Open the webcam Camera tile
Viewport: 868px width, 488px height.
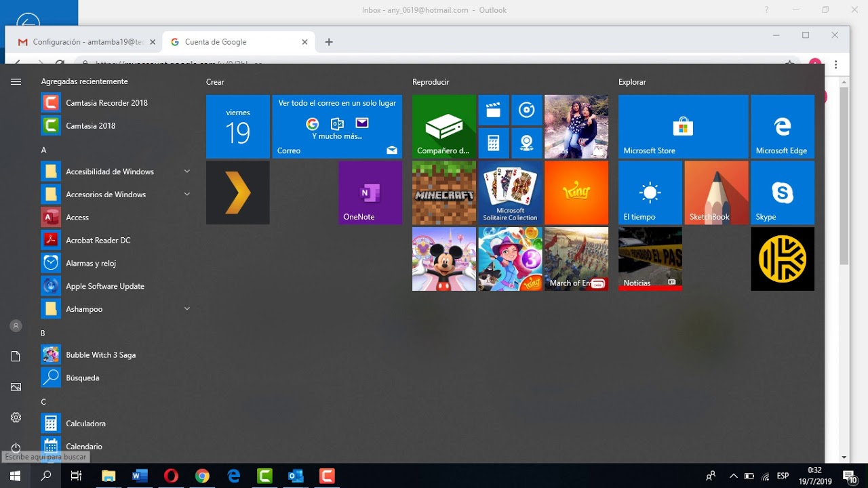tap(526, 143)
